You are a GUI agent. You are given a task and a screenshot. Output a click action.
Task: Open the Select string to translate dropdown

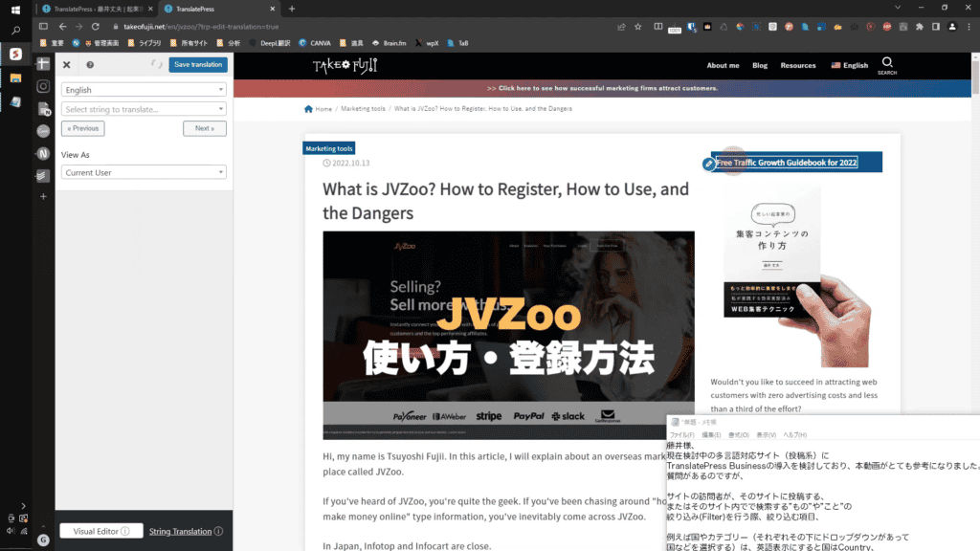[144, 109]
